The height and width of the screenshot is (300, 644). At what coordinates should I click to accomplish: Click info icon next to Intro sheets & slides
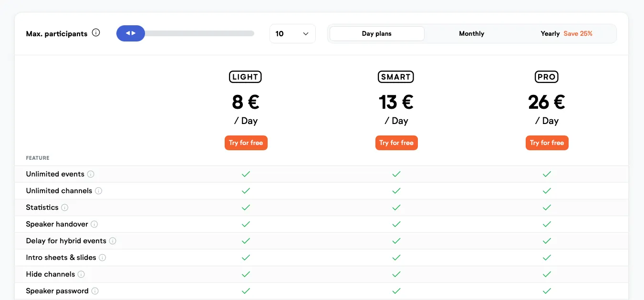[103, 258]
